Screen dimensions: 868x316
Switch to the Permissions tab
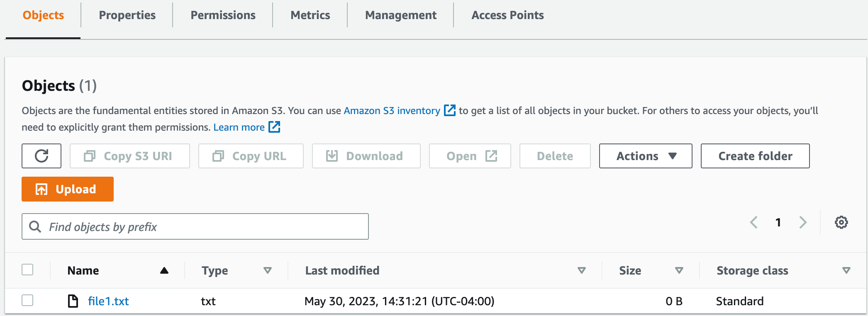[223, 15]
